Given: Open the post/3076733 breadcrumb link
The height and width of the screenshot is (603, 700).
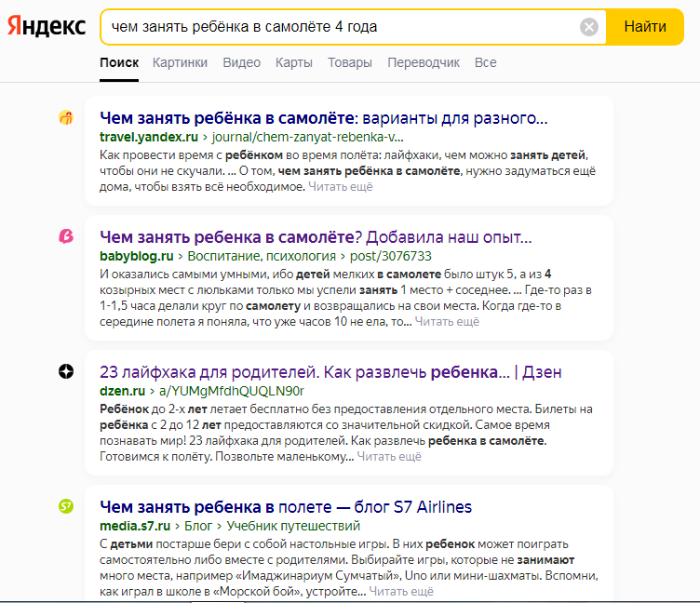Looking at the screenshot, I should (391, 256).
